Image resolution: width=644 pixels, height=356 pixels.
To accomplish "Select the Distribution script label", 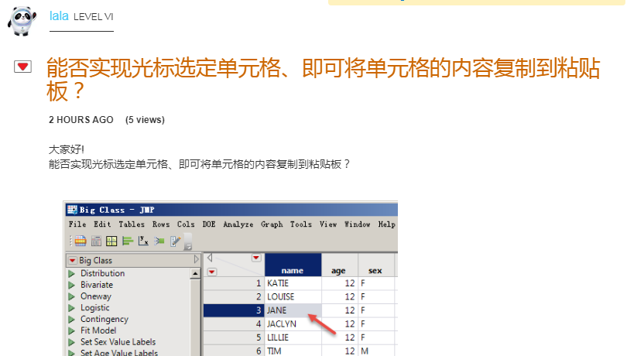I will coord(102,273).
